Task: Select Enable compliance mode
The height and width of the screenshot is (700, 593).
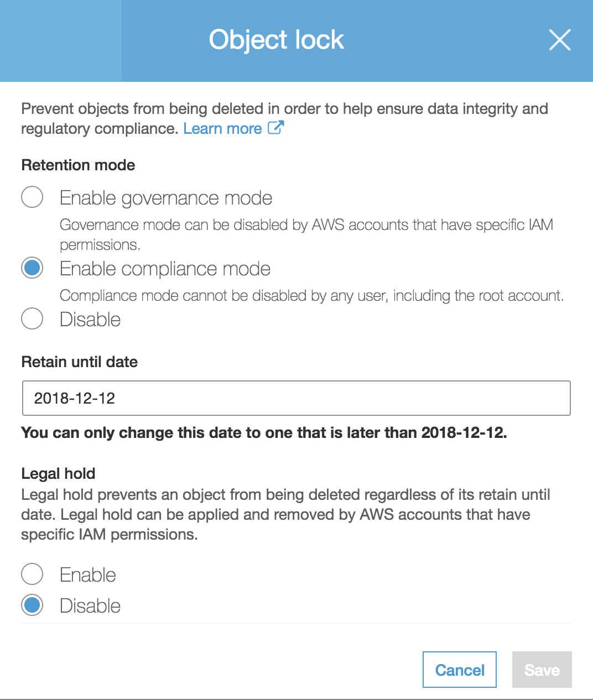Action: pos(32,268)
